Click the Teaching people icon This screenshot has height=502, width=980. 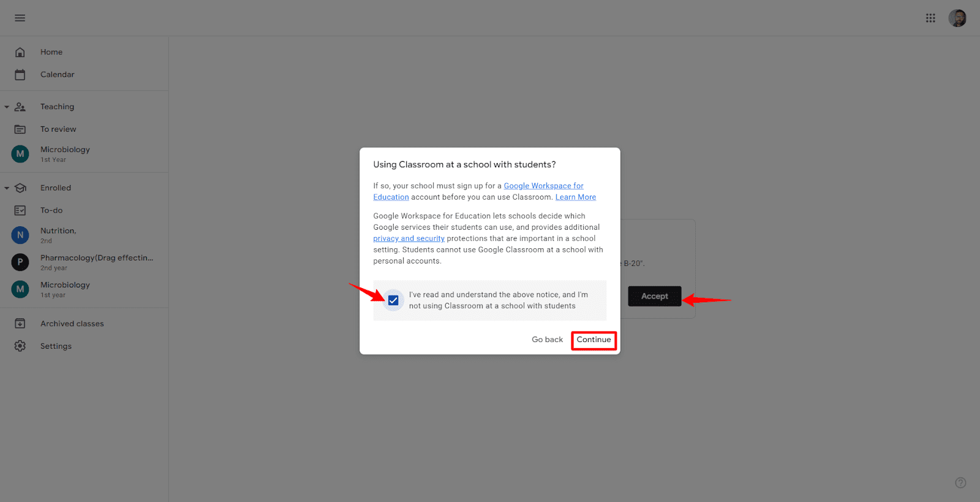pos(20,107)
